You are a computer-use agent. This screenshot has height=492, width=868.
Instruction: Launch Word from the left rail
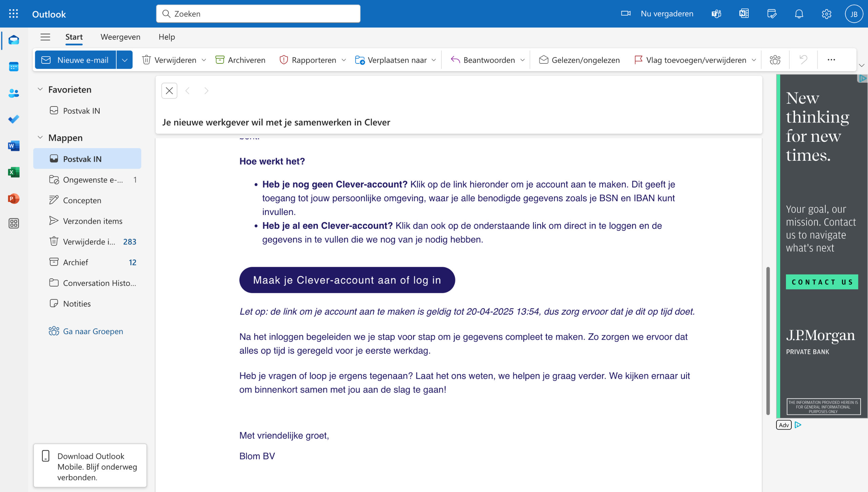(x=14, y=146)
